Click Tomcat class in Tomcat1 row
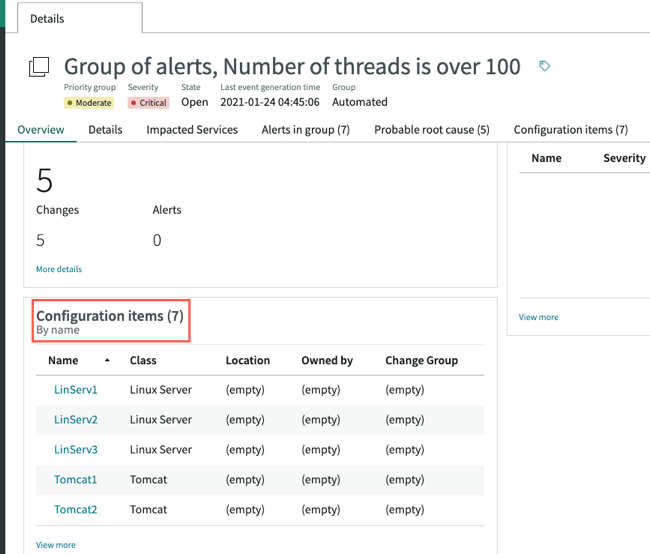The height and width of the screenshot is (554, 650). tap(148, 479)
